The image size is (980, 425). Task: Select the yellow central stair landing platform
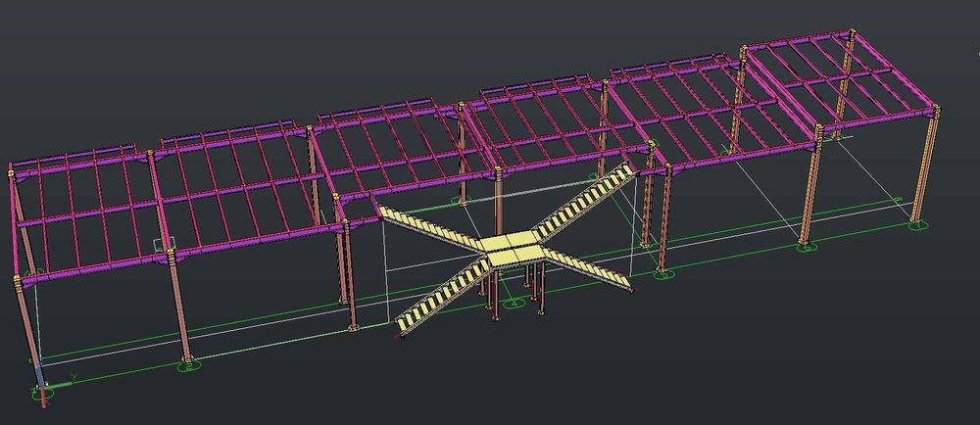pyautogui.click(x=512, y=246)
